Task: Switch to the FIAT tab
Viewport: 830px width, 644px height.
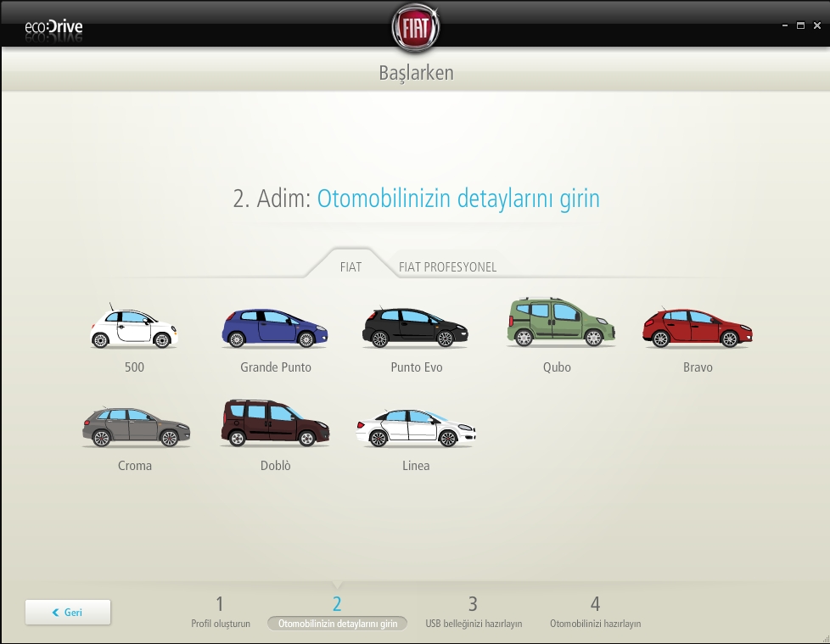Action: point(351,266)
